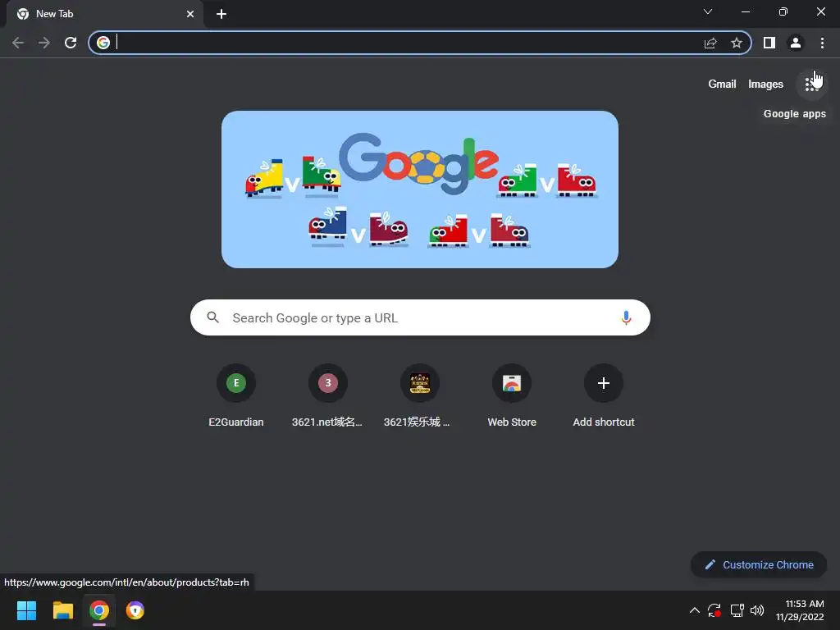840x630 pixels.
Task: Open the Gmail link
Action: tap(722, 84)
